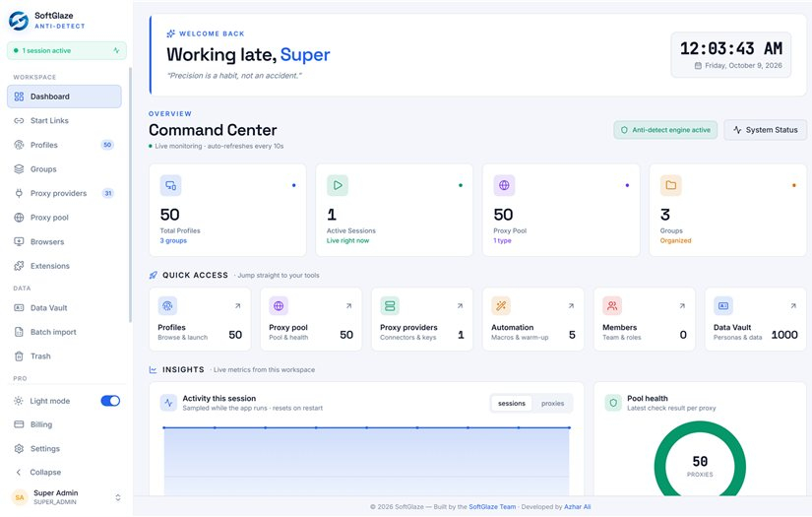Click the Total Profiles card icon

(170, 185)
